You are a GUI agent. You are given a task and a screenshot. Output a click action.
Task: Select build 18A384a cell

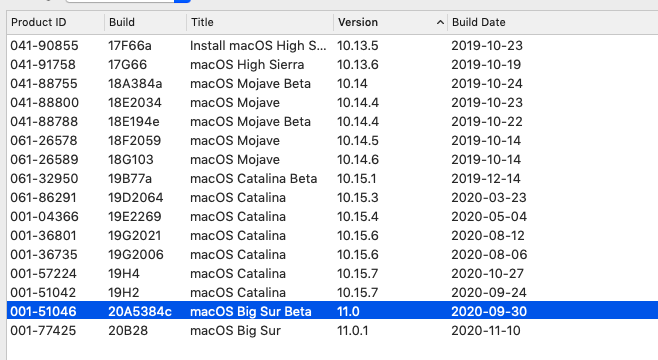[x=135, y=83]
